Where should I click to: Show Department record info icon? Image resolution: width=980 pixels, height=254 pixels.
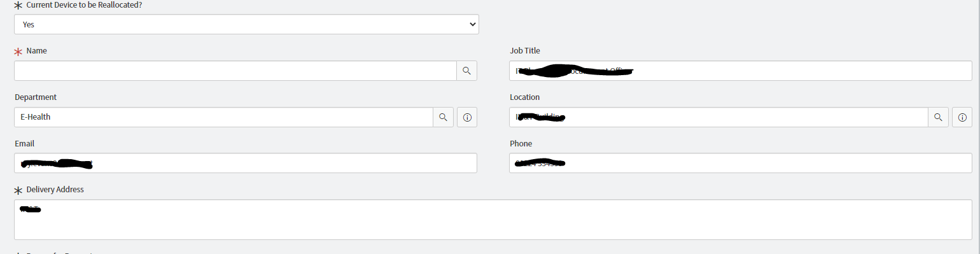tap(467, 117)
